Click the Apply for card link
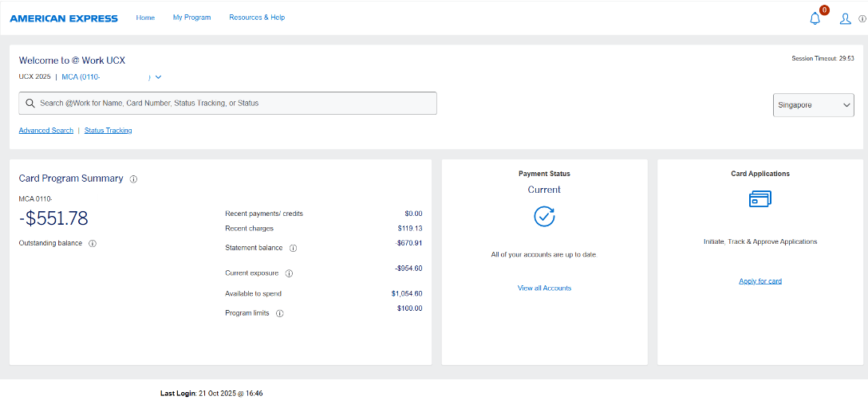The image size is (868, 408). [760, 281]
